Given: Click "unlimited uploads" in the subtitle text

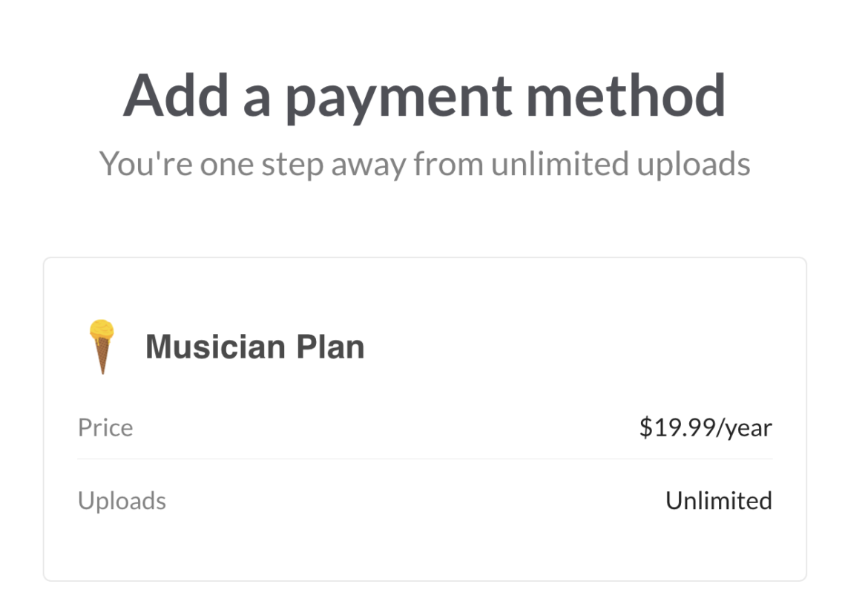Looking at the screenshot, I should (x=620, y=163).
